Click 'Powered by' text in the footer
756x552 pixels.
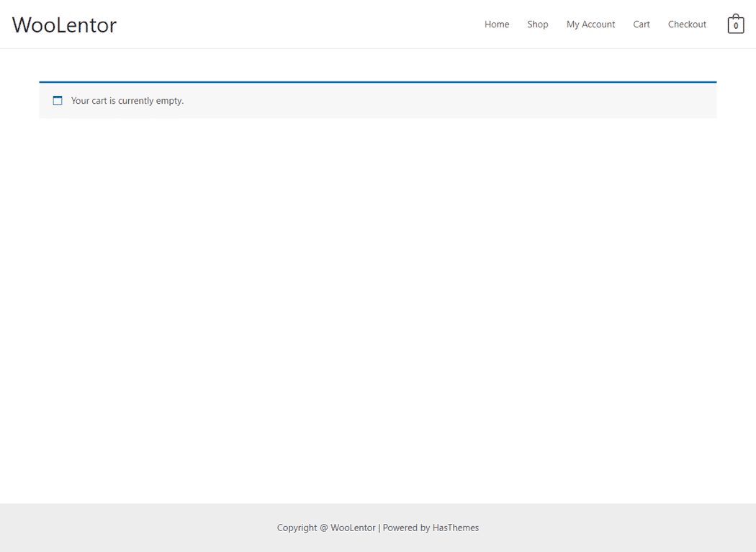coord(406,527)
